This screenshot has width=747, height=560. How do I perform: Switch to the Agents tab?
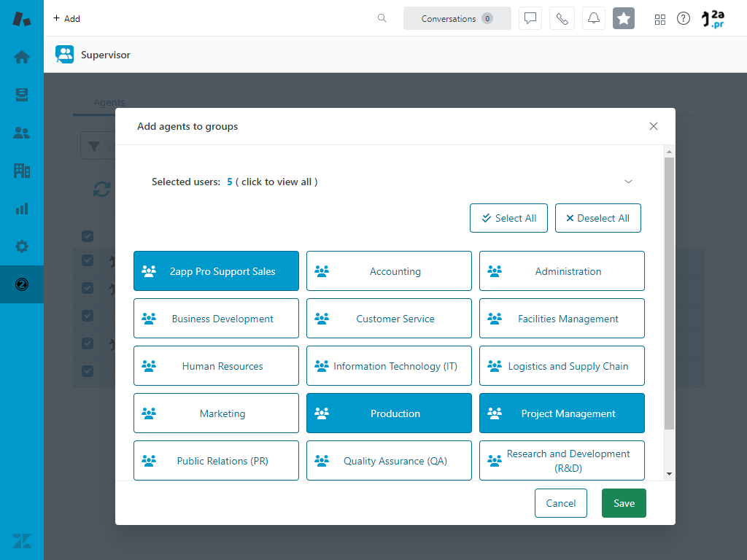point(109,102)
